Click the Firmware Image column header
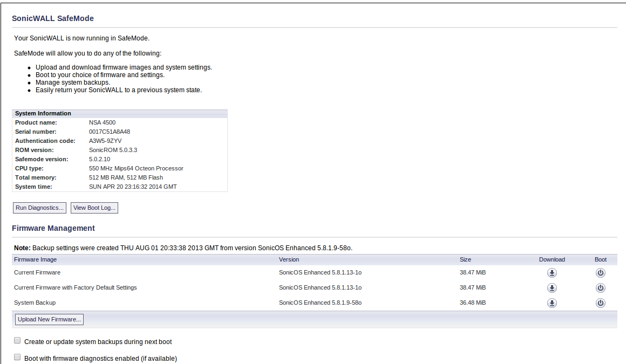The width and height of the screenshot is (626, 364). pyautogui.click(x=35, y=259)
